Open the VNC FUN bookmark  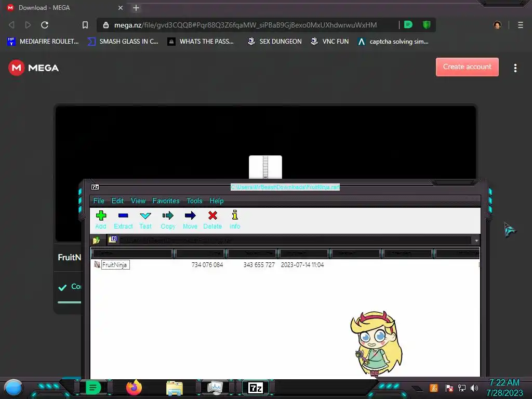click(329, 42)
